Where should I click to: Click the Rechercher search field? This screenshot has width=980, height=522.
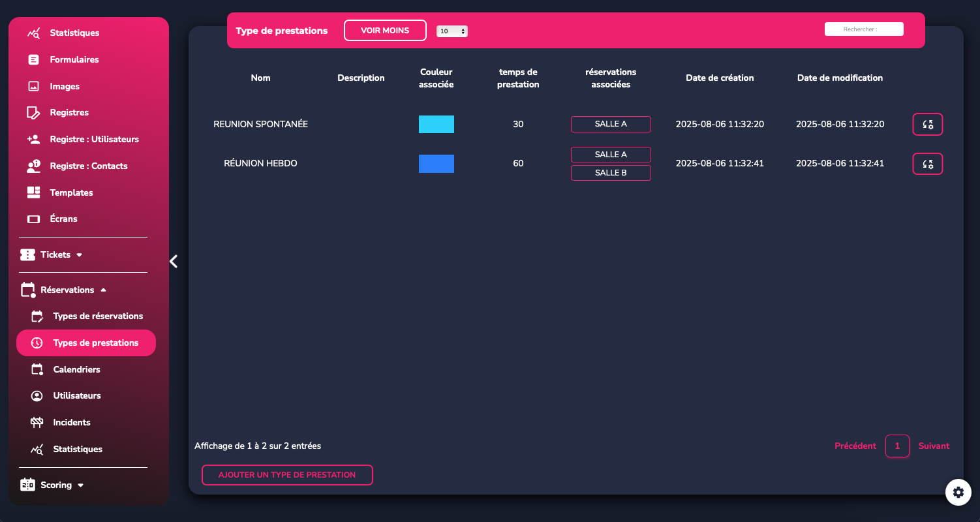(x=864, y=29)
